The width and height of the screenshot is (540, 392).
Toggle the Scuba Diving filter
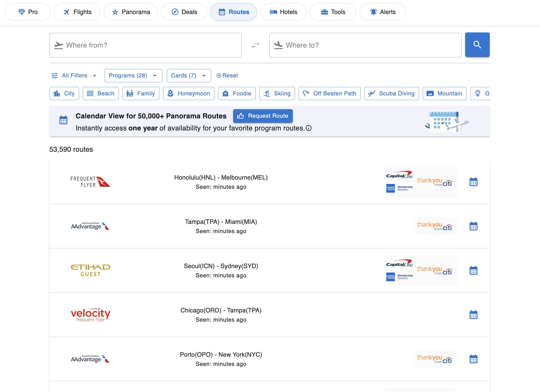point(392,94)
